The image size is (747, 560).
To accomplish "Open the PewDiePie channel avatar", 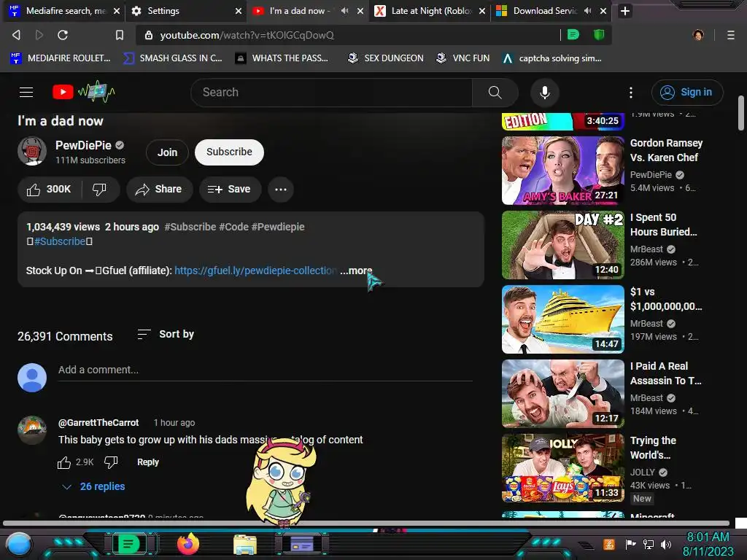I will click(32, 152).
